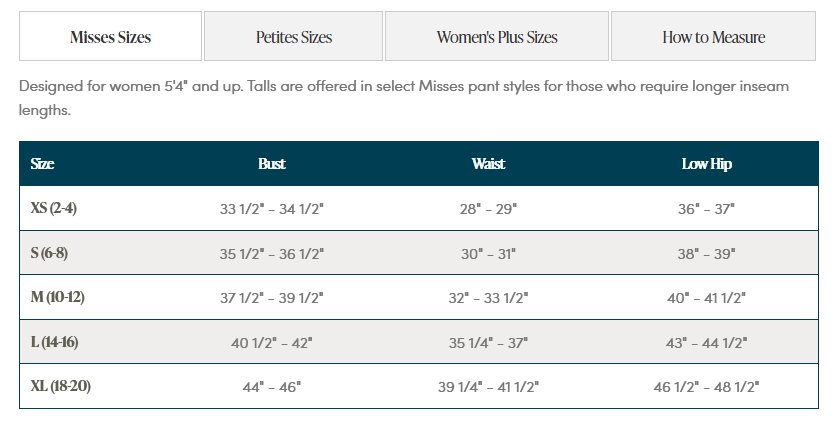Click the XS bust measurement 33 1/2" – 34 1/2"
Image resolution: width=838 pixels, height=424 pixels.
pyautogui.click(x=271, y=209)
